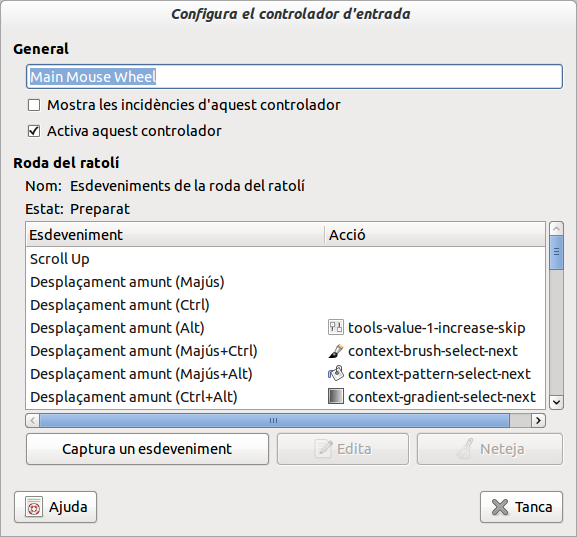The image size is (577, 537).
Task: Click the vertical scrollbar up arrow
Action: point(556,229)
